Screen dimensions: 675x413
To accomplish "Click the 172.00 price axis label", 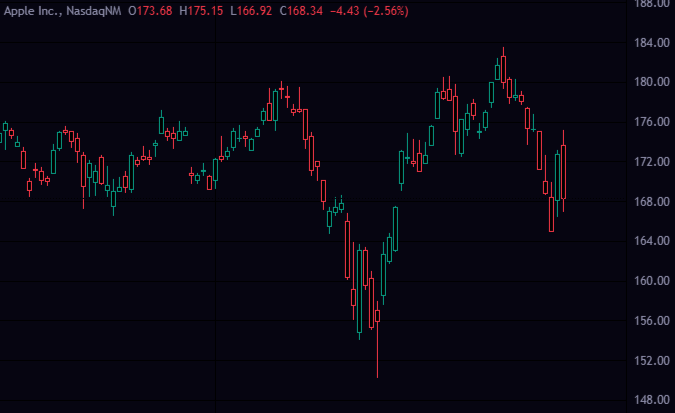I will pos(650,162).
